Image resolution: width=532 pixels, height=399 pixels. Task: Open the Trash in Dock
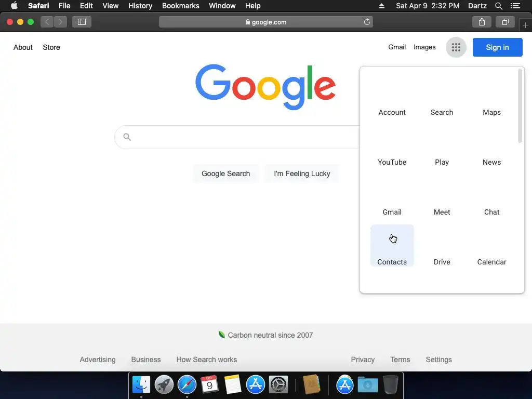pos(391,384)
